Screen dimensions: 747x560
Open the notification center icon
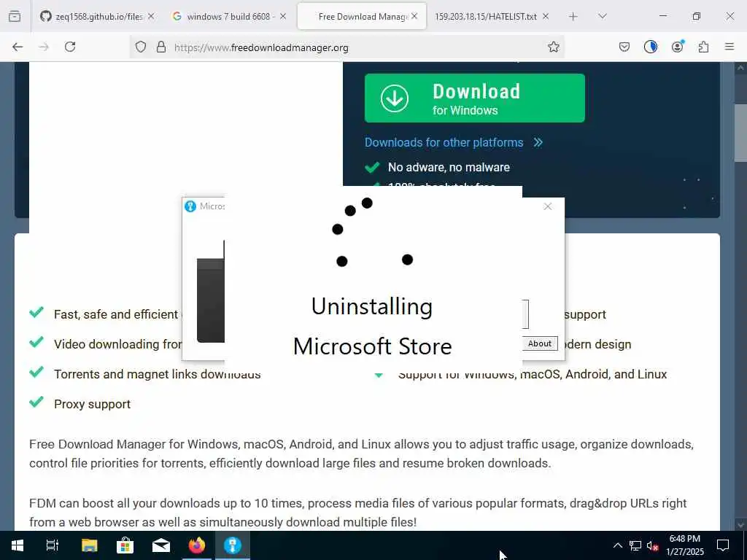tap(723, 545)
